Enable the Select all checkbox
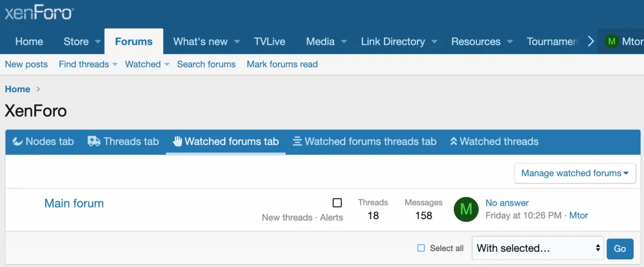Screen dimensions: 644x267 421,248
